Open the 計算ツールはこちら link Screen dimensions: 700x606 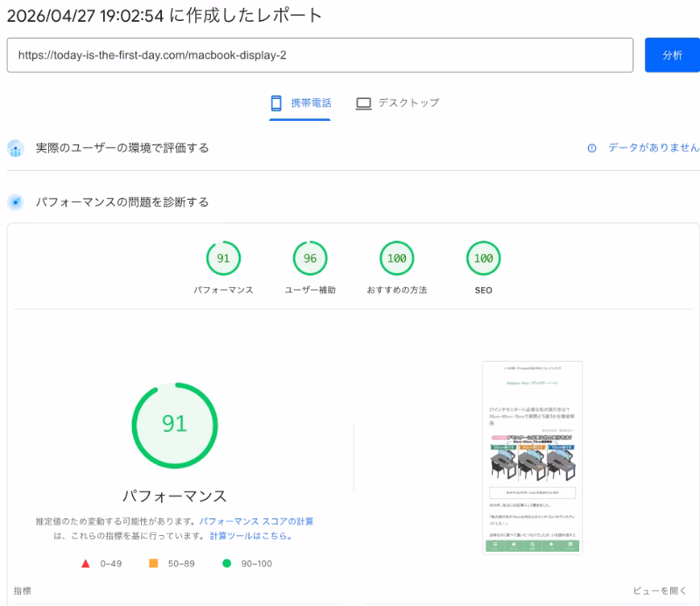(x=250, y=536)
